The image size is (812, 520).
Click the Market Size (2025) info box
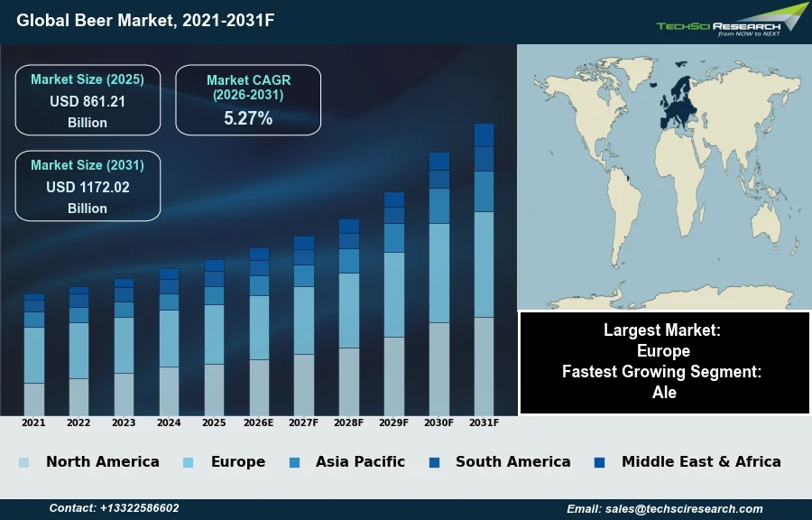pos(88,100)
